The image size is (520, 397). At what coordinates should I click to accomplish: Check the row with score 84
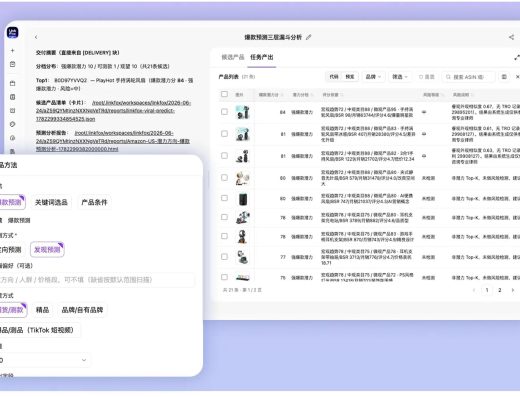pyautogui.click(x=224, y=112)
